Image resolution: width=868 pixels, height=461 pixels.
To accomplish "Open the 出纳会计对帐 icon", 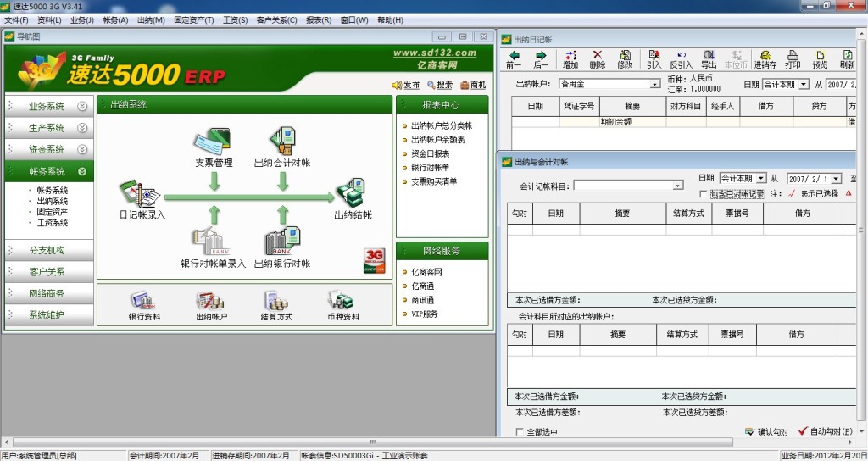I will point(282,147).
